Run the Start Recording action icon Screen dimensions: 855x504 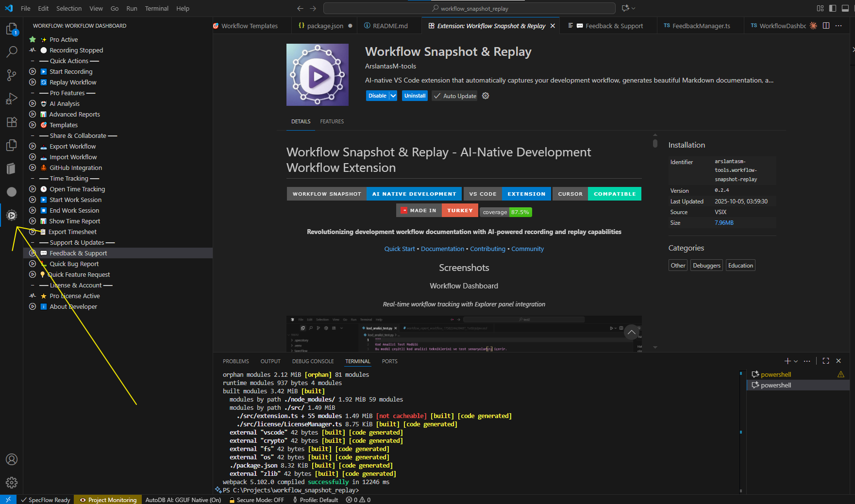coord(33,71)
